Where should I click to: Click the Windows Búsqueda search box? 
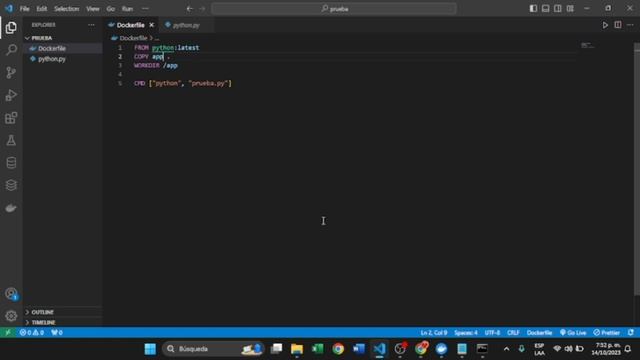click(213, 349)
